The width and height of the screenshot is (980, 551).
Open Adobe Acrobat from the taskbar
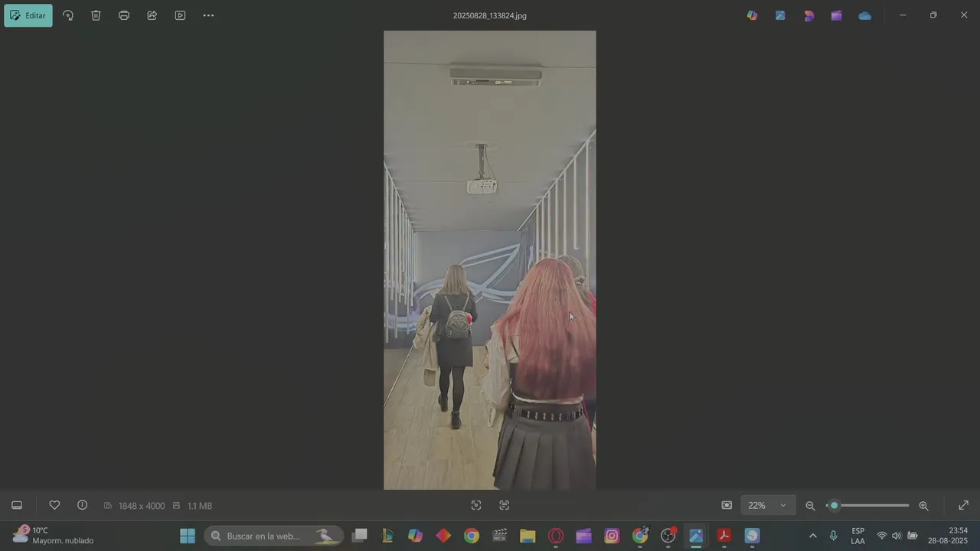coord(724,536)
